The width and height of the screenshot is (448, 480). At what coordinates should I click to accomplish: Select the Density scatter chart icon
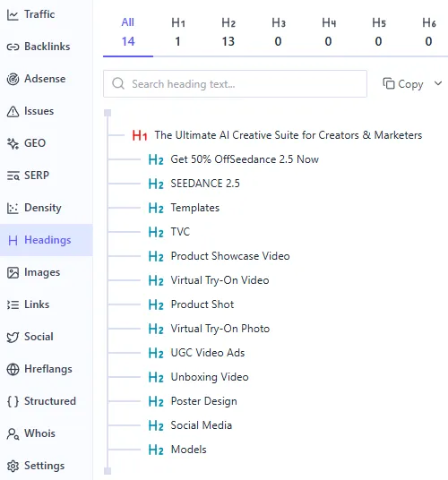pyautogui.click(x=13, y=208)
